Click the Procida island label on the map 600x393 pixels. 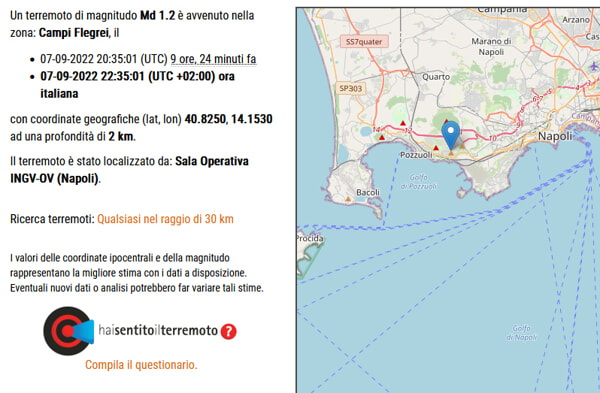point(310,238)
